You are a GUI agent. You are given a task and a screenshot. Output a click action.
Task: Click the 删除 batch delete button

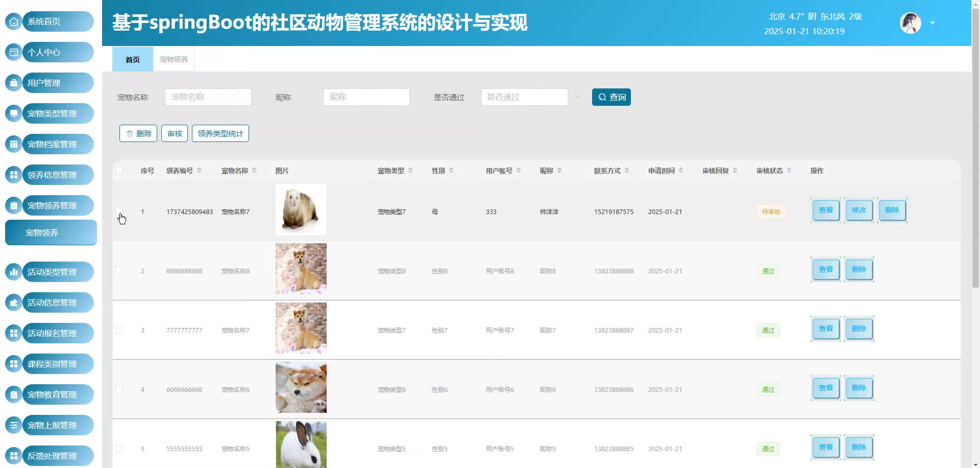(x=138, y=133)
